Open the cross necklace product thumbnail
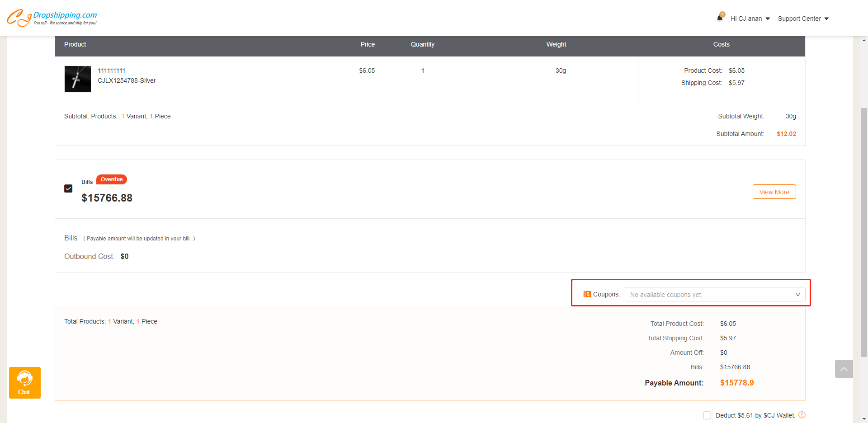This screenshot has height=423, width=868. pos(78,79)
